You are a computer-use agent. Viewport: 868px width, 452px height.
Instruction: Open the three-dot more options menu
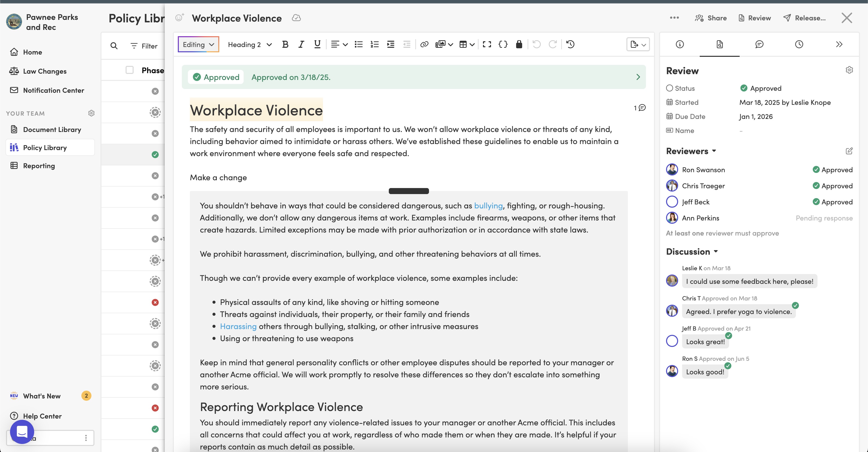coord(674,18)
